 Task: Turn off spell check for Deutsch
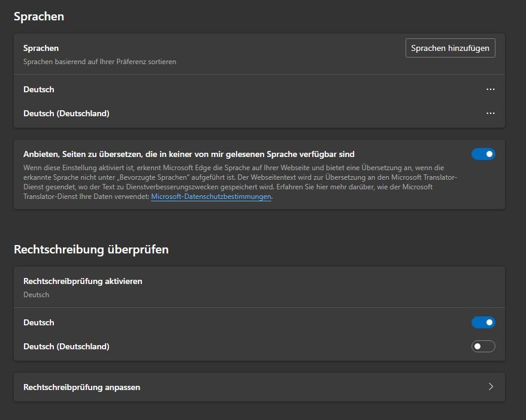click(x=483, y=322)
